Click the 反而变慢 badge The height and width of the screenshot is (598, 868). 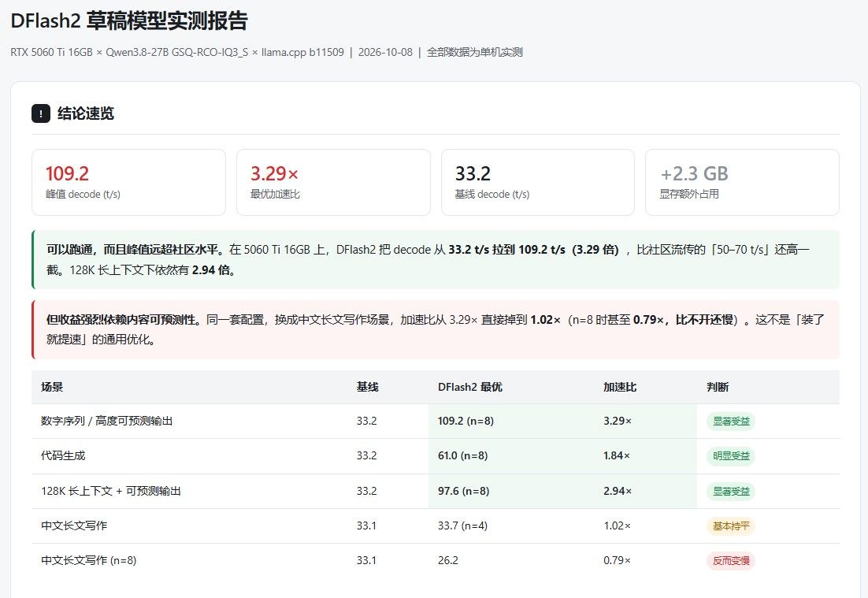coord(731,561)
